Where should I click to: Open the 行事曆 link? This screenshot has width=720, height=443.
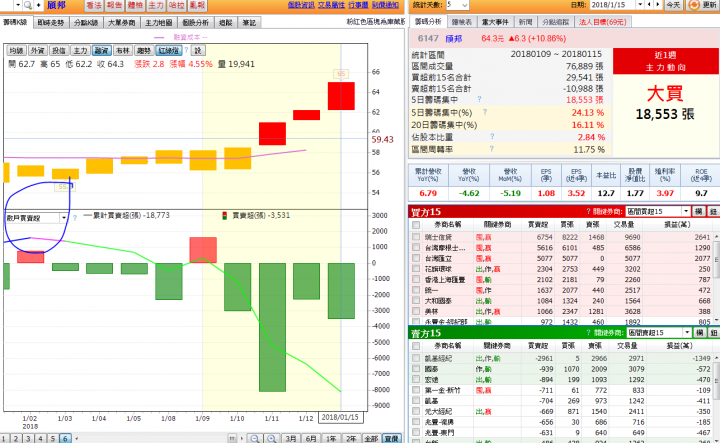pos(358,5)
